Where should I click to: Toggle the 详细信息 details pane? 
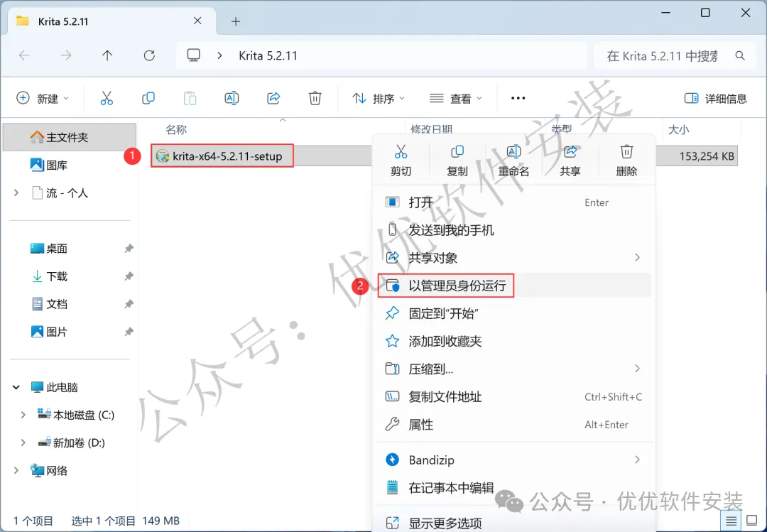tap(716, 98)
